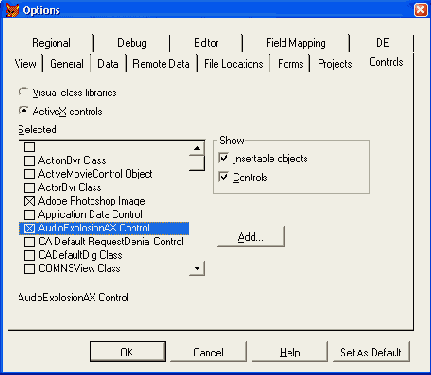Select the highlighted AudioExplosionAX Control row
The image size is (431, 375).
[104, 228]
